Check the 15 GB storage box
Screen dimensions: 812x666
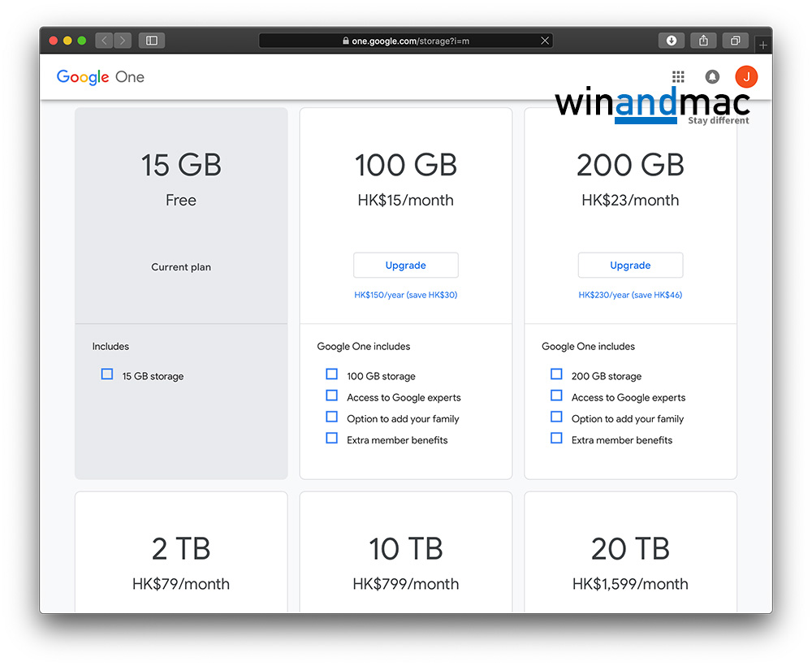[x=107, y=374]
